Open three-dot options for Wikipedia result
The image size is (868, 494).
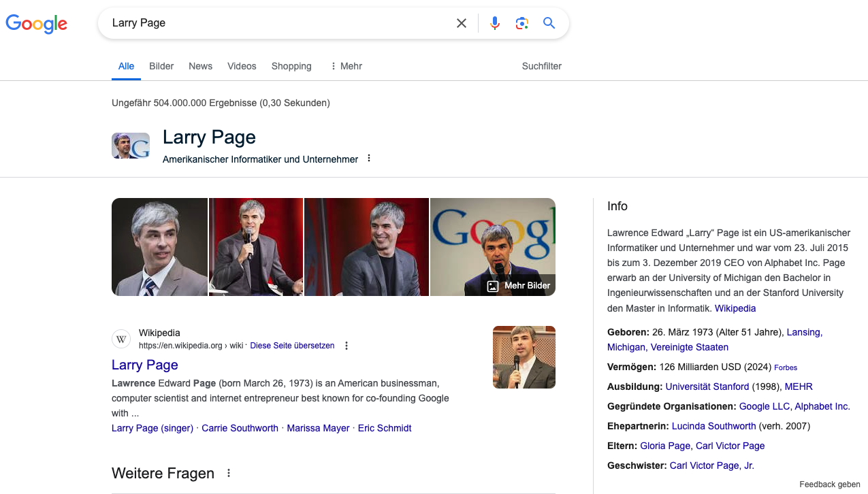(347, 346)
